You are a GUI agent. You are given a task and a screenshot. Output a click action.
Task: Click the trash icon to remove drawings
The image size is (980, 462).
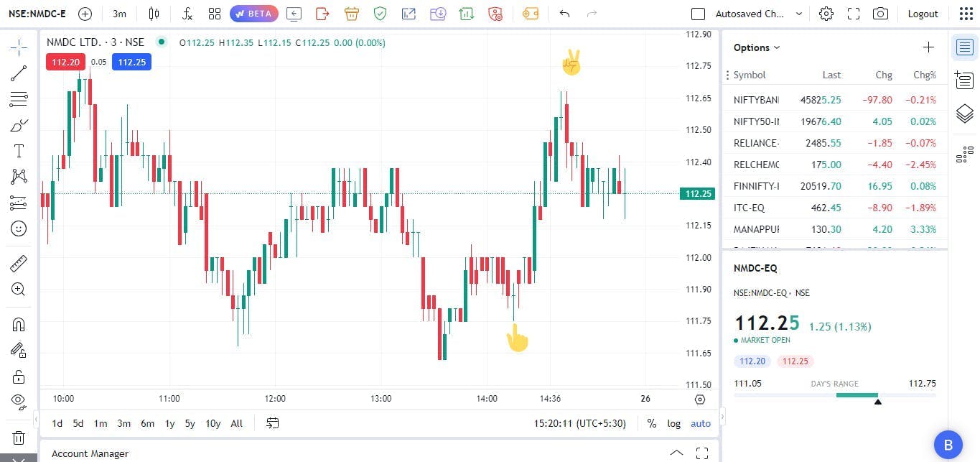point(19,438)
